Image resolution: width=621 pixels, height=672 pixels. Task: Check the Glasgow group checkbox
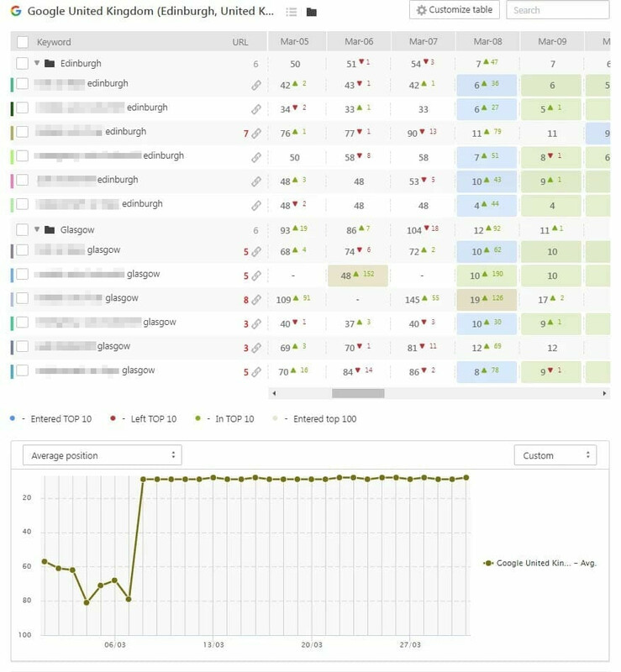point(23,229)
